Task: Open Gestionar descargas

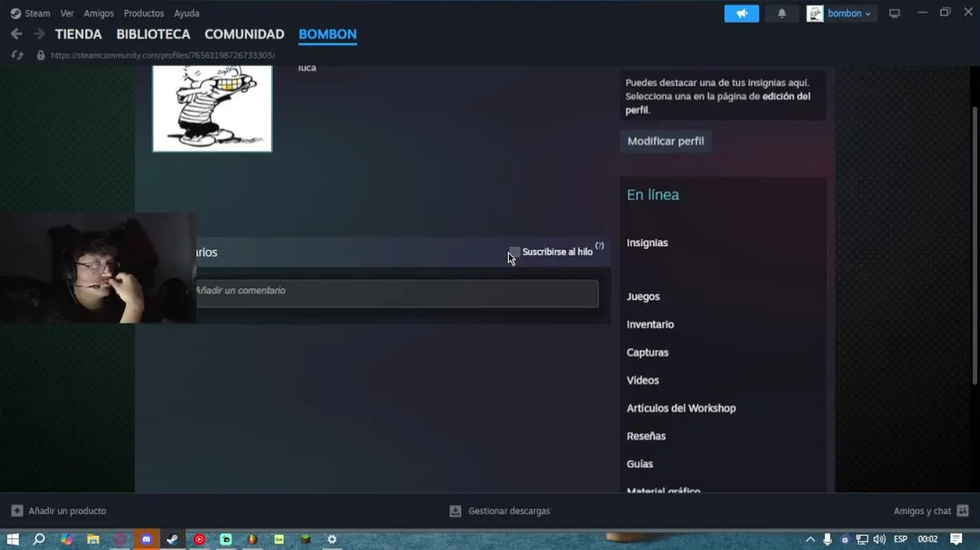Action: [x=500, y=510]
